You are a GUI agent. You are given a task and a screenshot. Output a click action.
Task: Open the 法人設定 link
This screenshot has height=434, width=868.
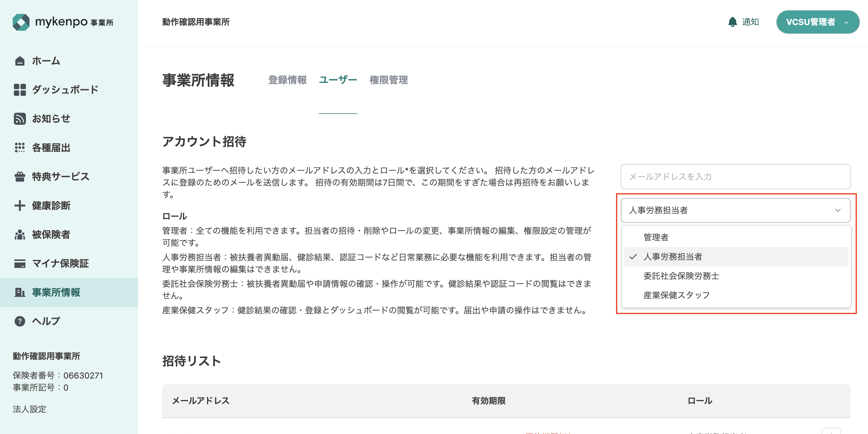[29, 409]
